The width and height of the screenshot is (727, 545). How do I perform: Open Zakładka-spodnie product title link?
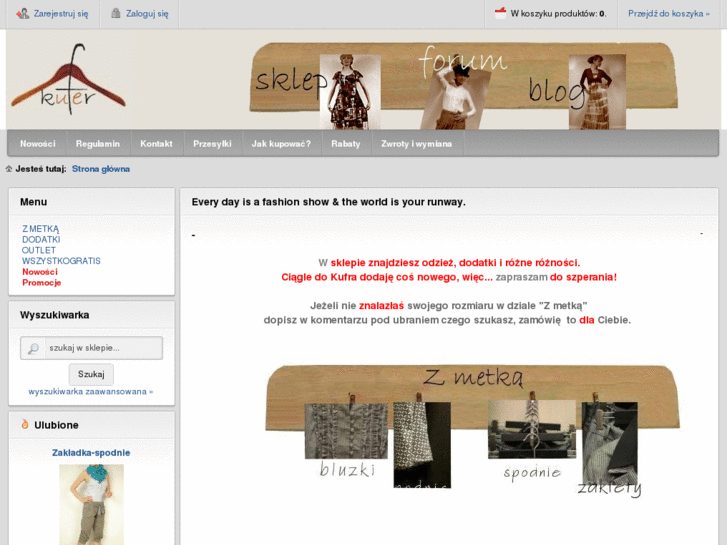tap(91, 453)
